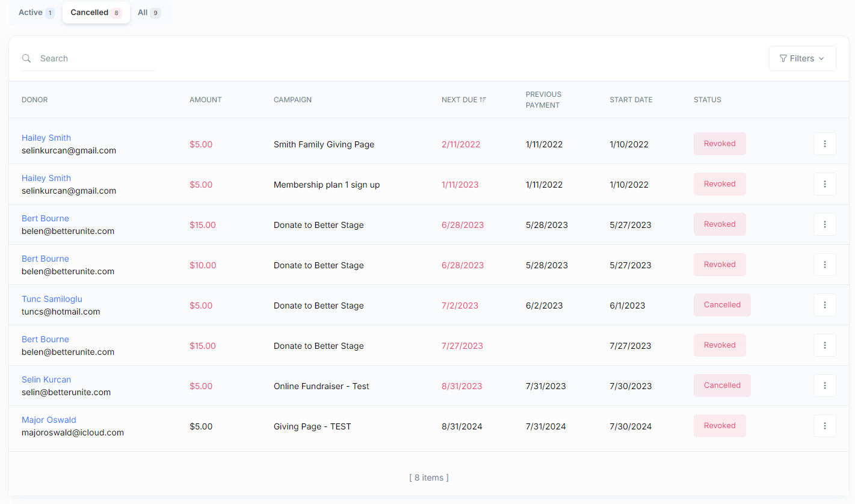Open actions menu for Bert Bourne $10.00 row
855x504 pixels.
[x=824, y=265]
